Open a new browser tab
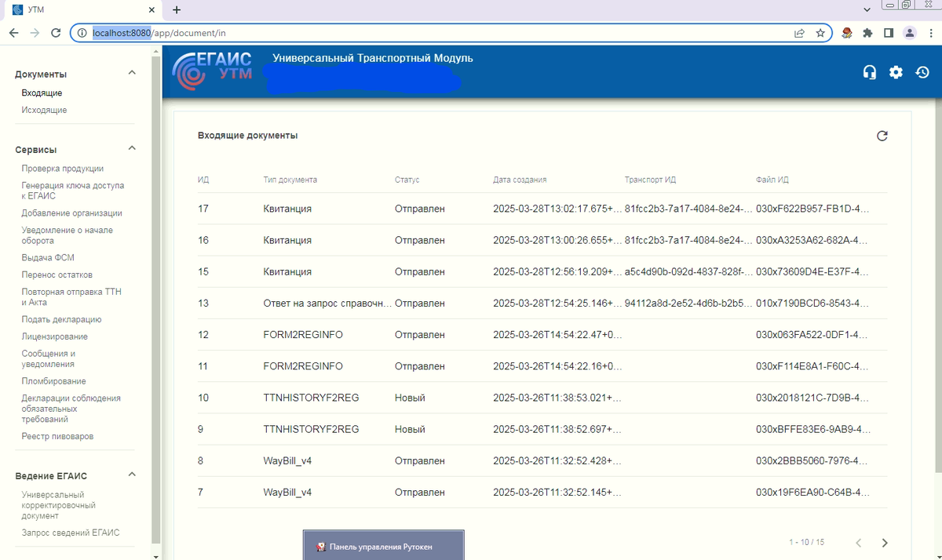This screenshot has width=942, height=560. click(176, 10)
